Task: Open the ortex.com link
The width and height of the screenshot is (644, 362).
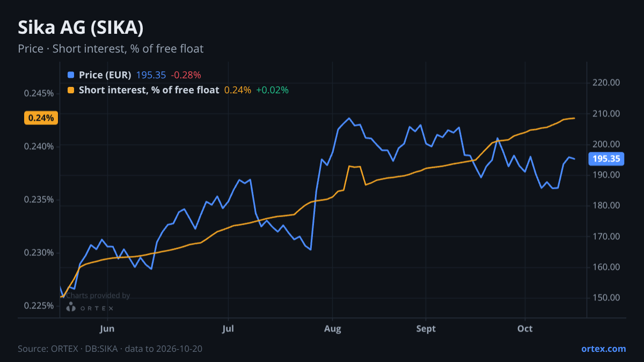Action: (603, 349)
